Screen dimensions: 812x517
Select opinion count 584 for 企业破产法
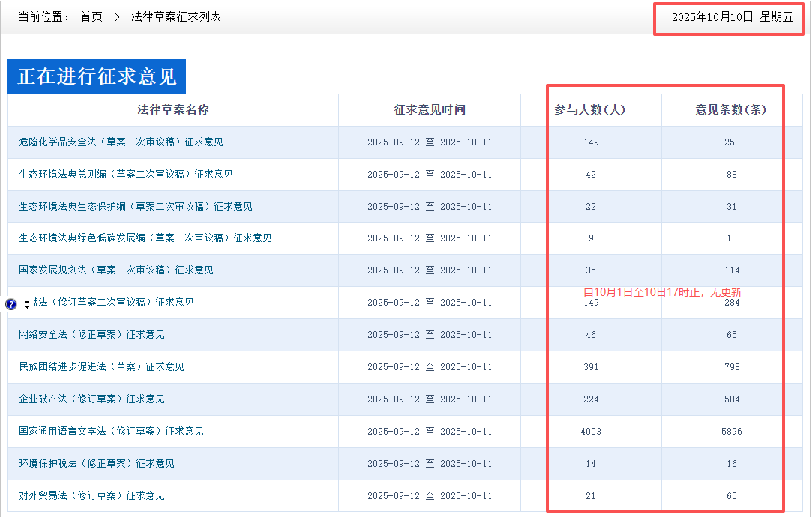[x=732, y=399]
